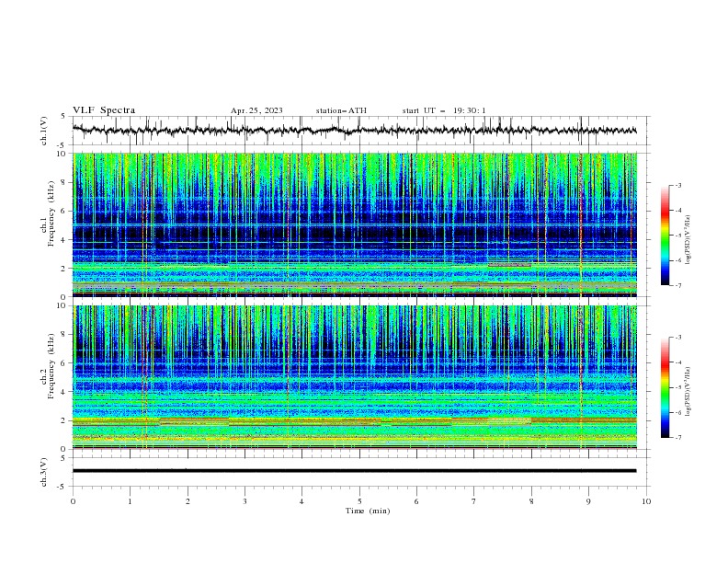Click the lower color bar's "log(PSD)(V²/Hz)" label

pos(688,392)
